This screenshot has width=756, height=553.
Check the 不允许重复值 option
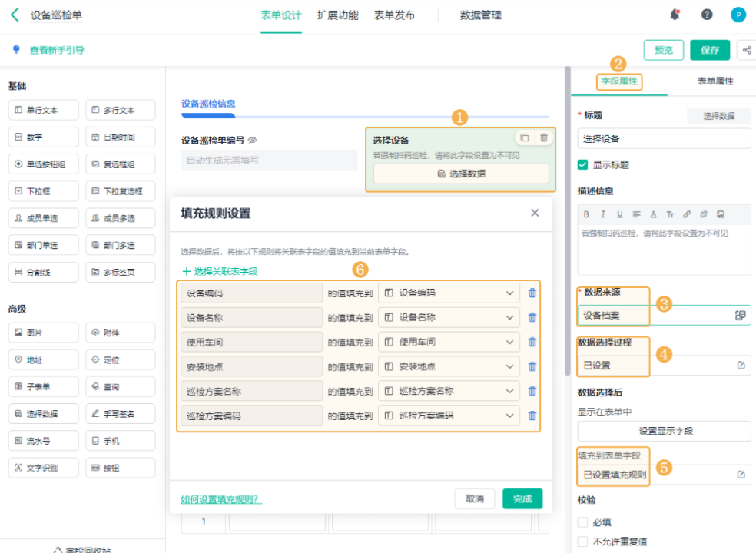click(583, 541)
